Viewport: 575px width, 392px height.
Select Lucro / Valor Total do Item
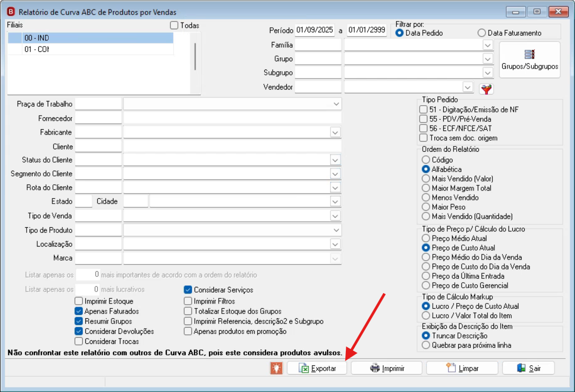426,316
